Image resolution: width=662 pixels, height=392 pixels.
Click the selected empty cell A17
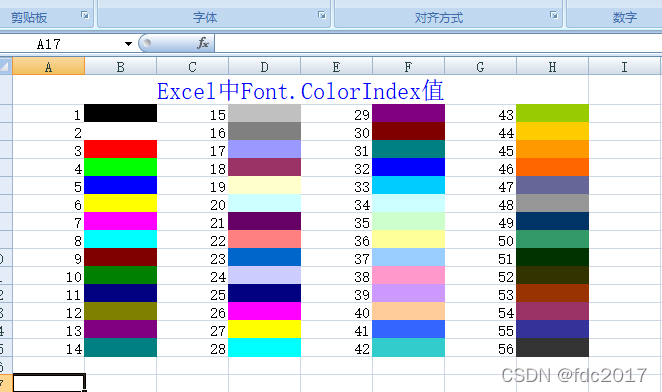click(49, 383)
